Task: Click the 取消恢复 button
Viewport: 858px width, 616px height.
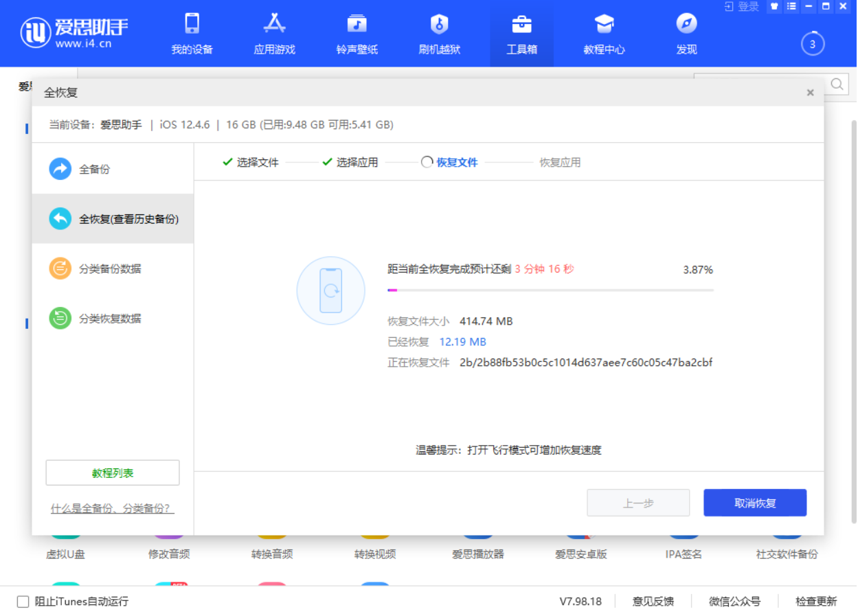Action: pyautogui.click(x=754, y=502)
